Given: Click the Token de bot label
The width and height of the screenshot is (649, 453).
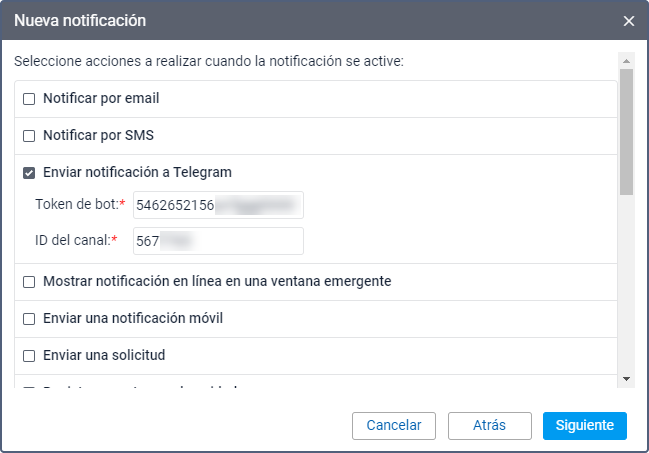Looking at the screenshot, I should pos(78,205).
